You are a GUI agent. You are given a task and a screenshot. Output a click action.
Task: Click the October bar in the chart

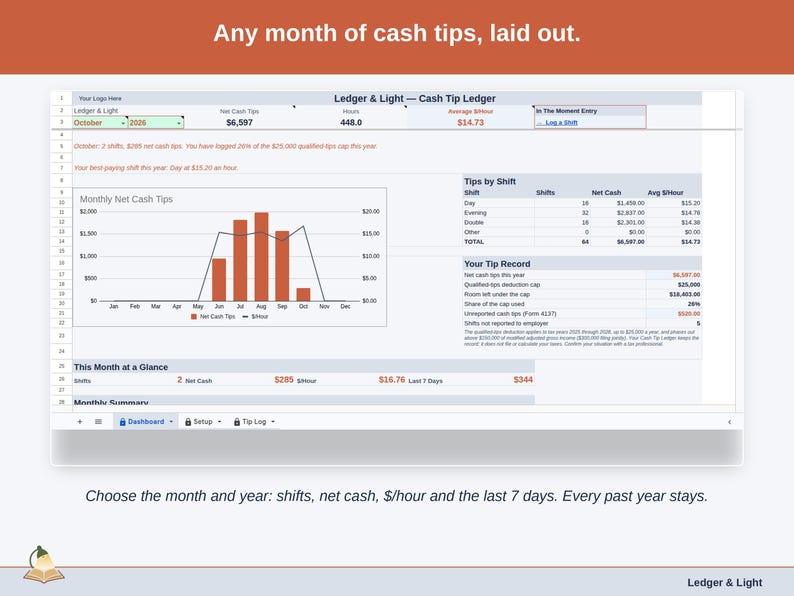[x=303, y=294]
